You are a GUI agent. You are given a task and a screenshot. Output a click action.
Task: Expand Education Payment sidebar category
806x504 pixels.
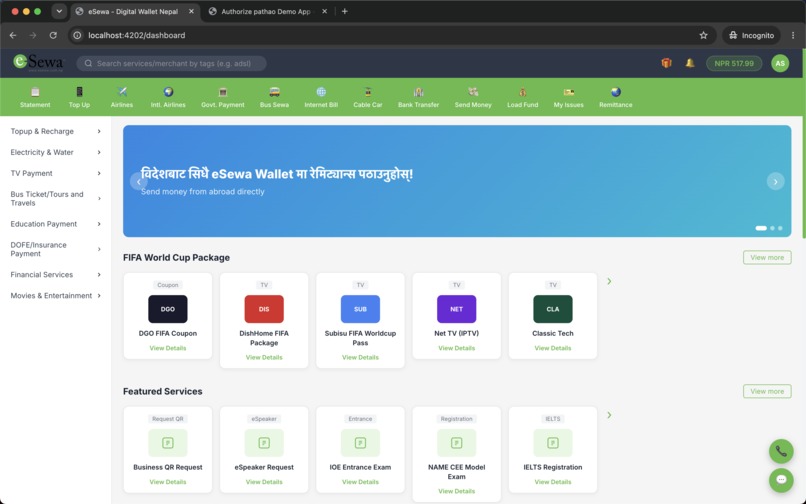pyautogui.click(x=56, y=224)
